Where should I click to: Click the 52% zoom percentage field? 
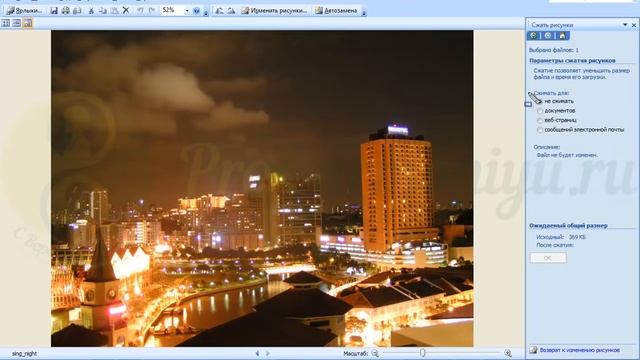tap(172, 10)
